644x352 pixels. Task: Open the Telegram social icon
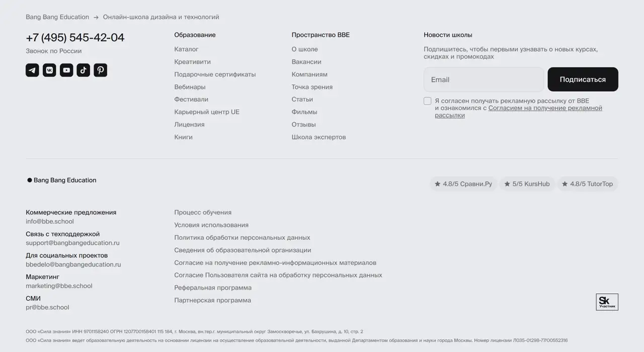[32, 70]
